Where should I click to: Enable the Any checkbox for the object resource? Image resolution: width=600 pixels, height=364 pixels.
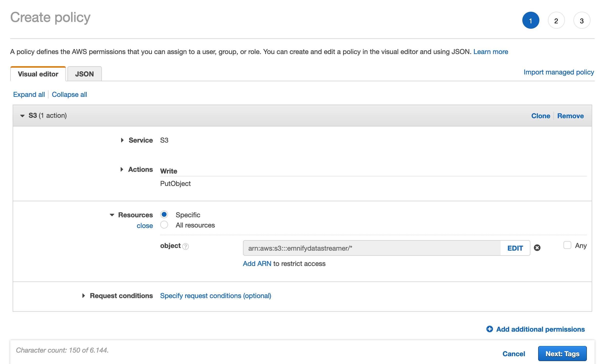coord(568,245)
